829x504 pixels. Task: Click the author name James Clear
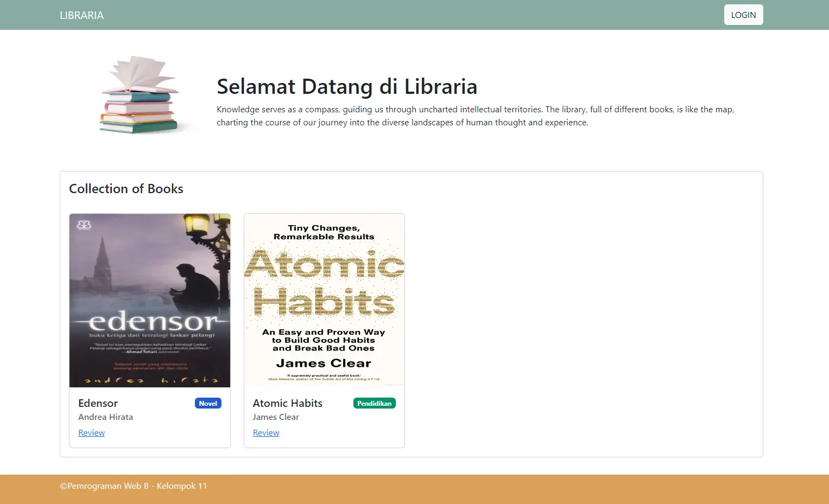pos(276,417)
